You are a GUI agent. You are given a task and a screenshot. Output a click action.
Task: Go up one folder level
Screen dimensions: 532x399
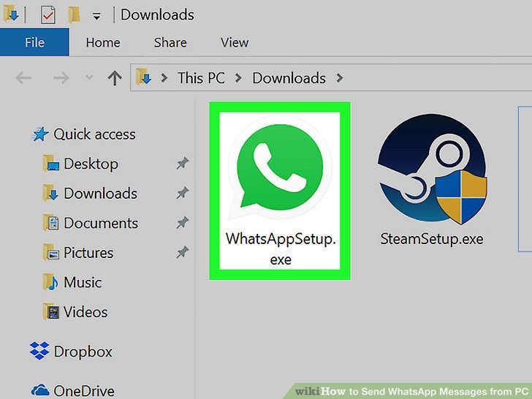pos(115,78)
